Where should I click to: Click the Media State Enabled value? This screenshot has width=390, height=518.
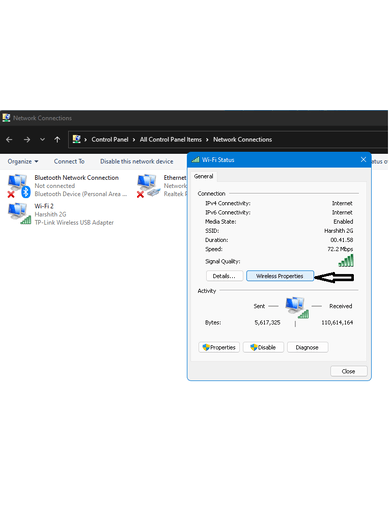pyautogui.click(x=343, y=222)
